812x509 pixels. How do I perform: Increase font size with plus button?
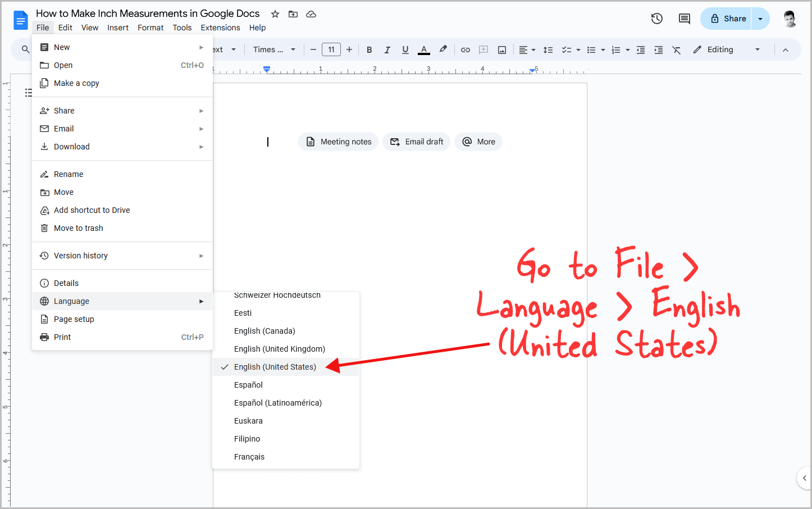coord(349,49)
